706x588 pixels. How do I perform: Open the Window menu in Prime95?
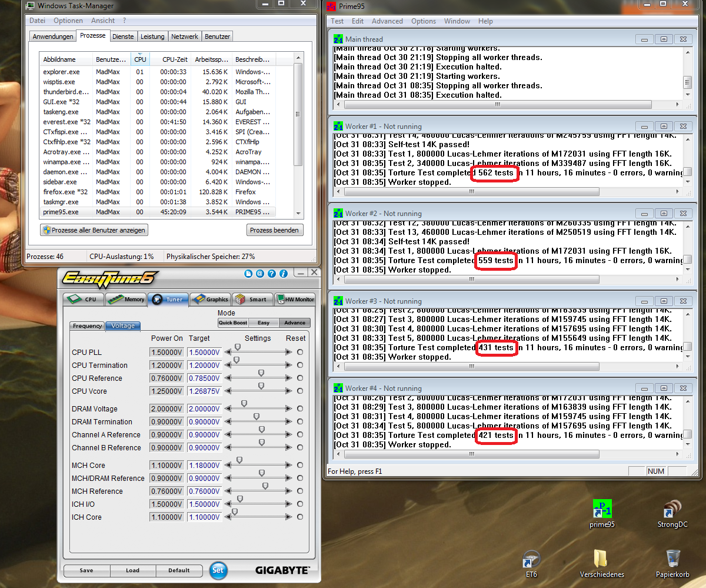click(457, 21)
